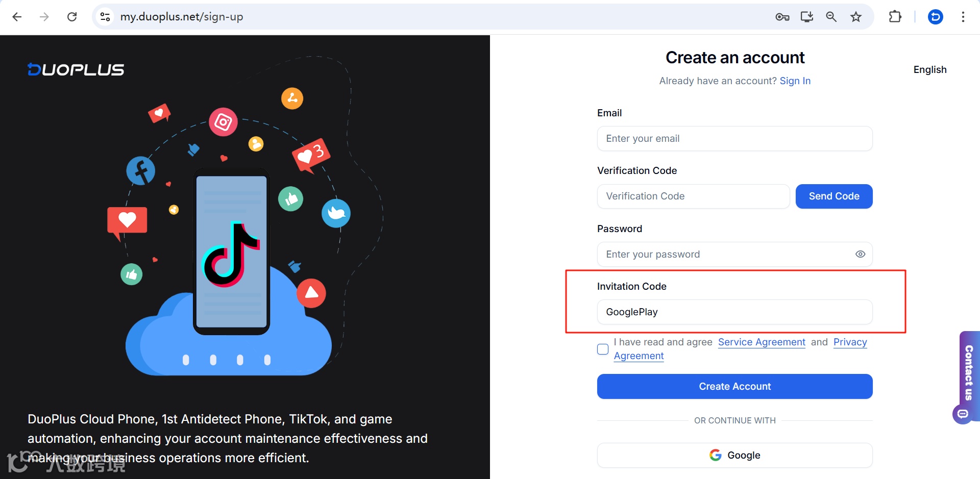Screen dimensions: 980x479
Task: Open the English language selector
Action: (929, 70)
